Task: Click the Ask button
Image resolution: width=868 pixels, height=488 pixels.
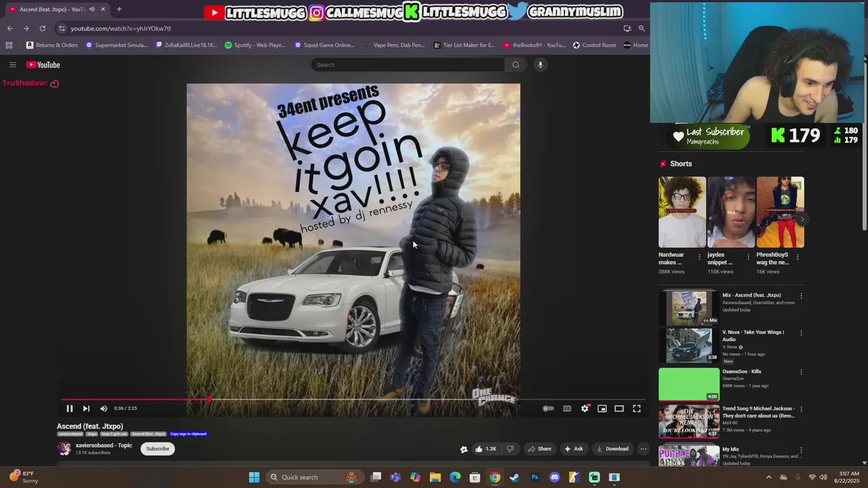Action: (x=574, y=449)
